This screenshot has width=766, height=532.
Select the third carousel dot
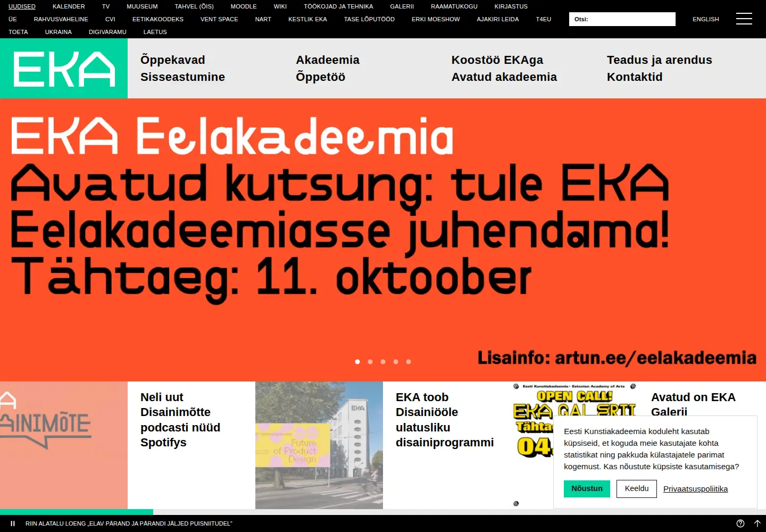pos(383,362)
